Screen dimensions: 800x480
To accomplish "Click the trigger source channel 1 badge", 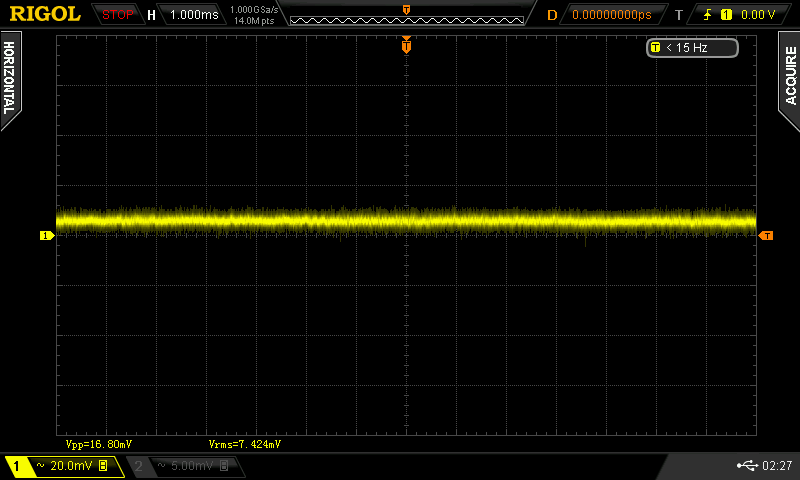I will (726, 15).
